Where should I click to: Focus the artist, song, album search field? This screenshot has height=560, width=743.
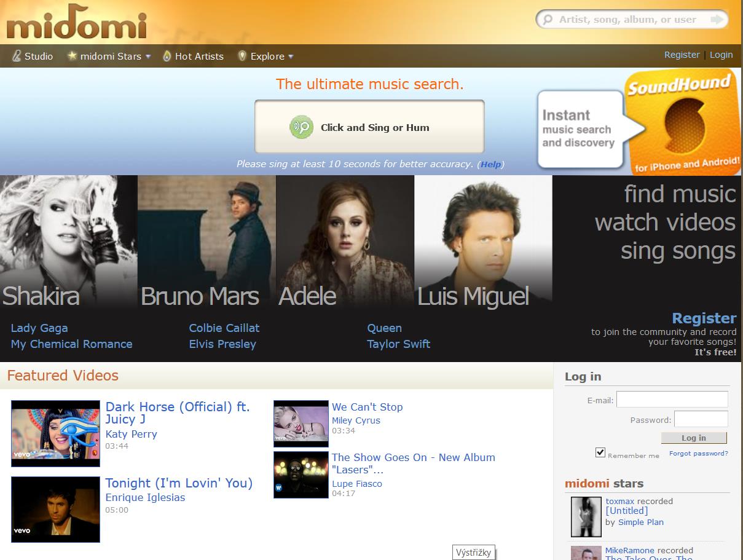[632, 20]
